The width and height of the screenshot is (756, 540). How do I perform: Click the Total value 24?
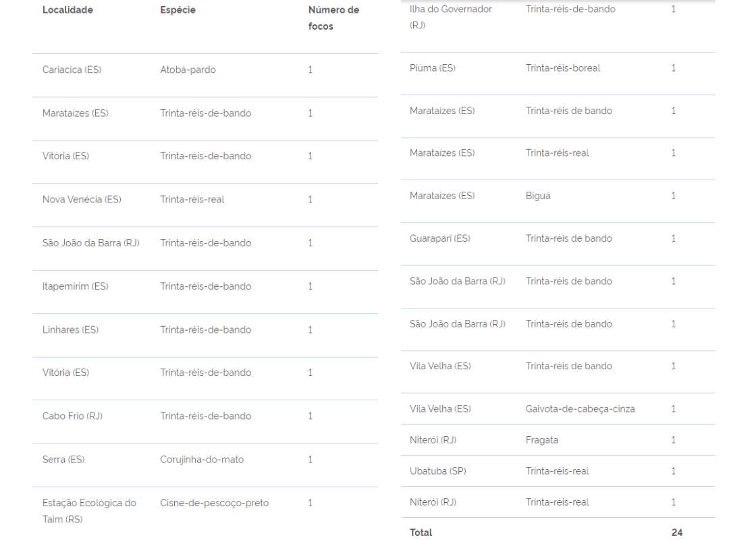point(677,533)
